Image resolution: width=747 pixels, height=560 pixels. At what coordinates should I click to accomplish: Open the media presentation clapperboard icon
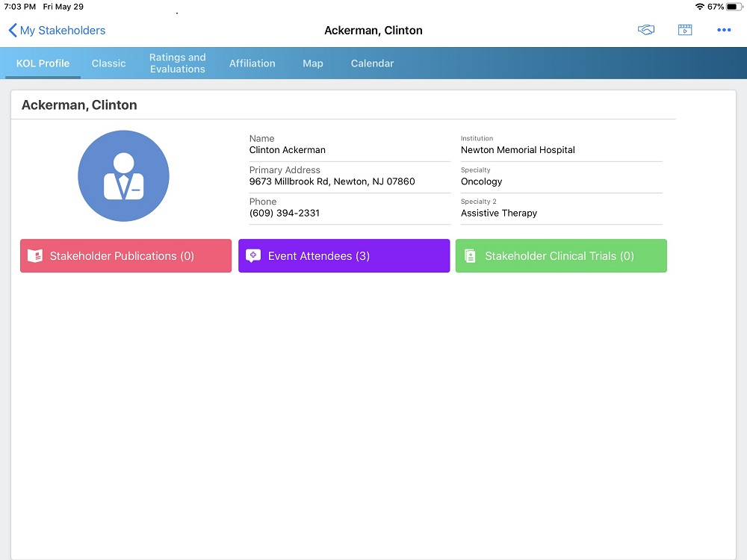point(685,30)
